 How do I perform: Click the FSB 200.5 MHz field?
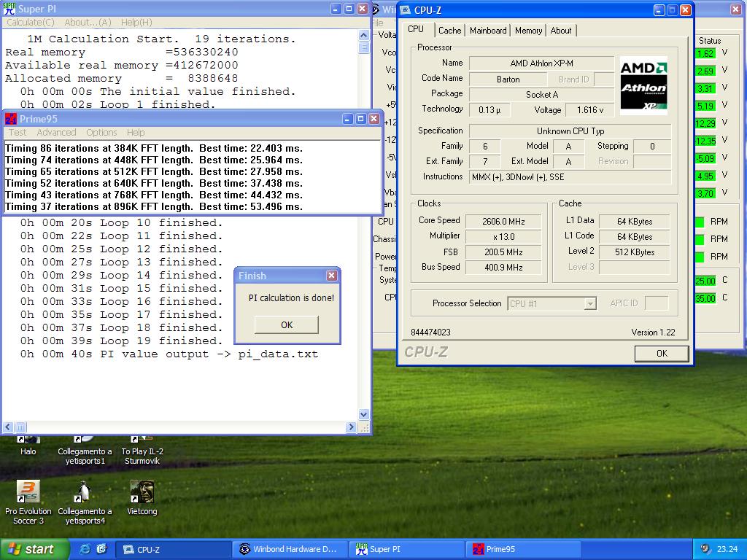[503, 252]
